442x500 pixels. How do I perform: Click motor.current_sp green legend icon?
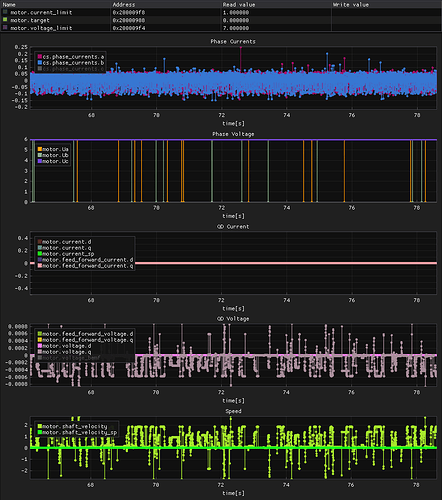pyautogui.click(x=40, y=254)
